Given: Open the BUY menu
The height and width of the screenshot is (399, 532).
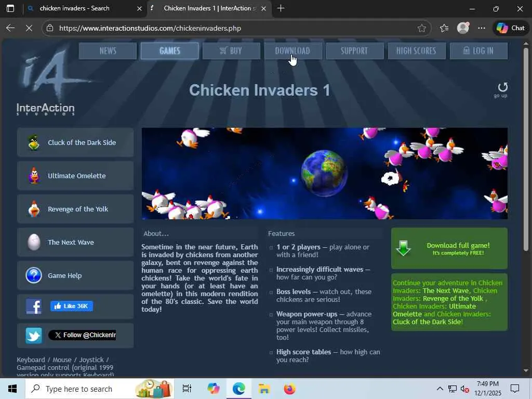Looking at the screenshot, I should click(231, 51).
